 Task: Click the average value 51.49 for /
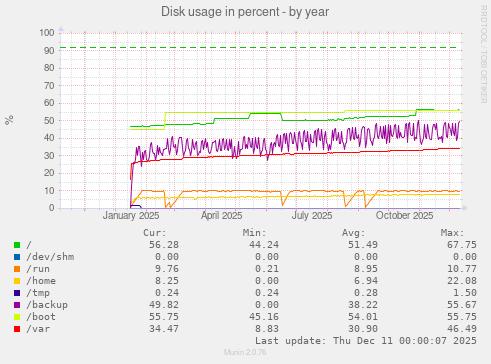[x=363, y=245]
